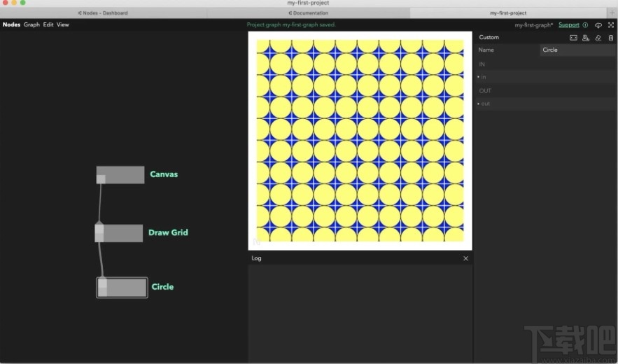Click the Draw Grid node label
This screenshot has width=618, height=364.
click(168, 232)
